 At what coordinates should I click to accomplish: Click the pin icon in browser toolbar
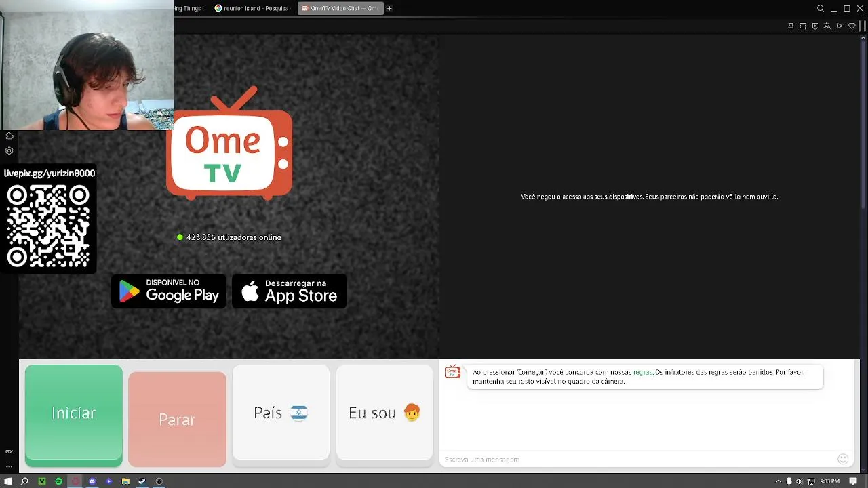pos(791,26)
